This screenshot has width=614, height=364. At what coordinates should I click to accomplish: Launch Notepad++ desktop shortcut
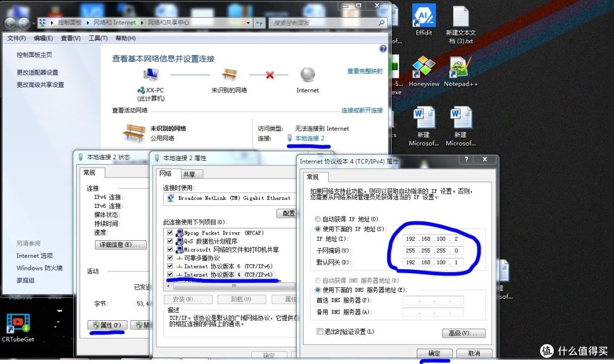(x=460, y=71)
